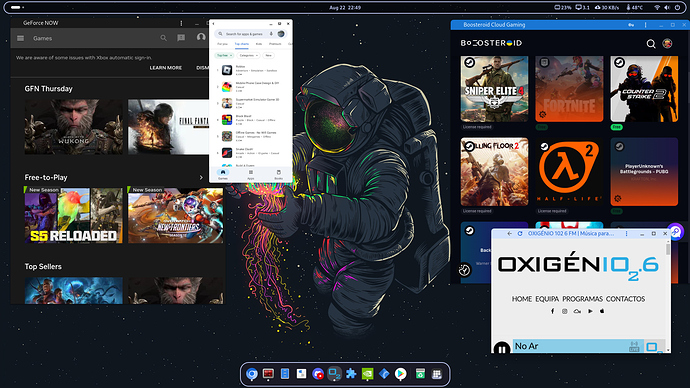Viewport: 690px width, 388px height.
Task: Toggle the Top free filter chip
Action: (224, 55)
